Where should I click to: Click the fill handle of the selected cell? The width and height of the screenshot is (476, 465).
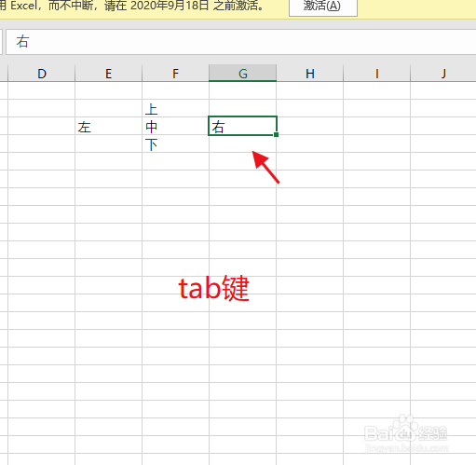point(277,135)
